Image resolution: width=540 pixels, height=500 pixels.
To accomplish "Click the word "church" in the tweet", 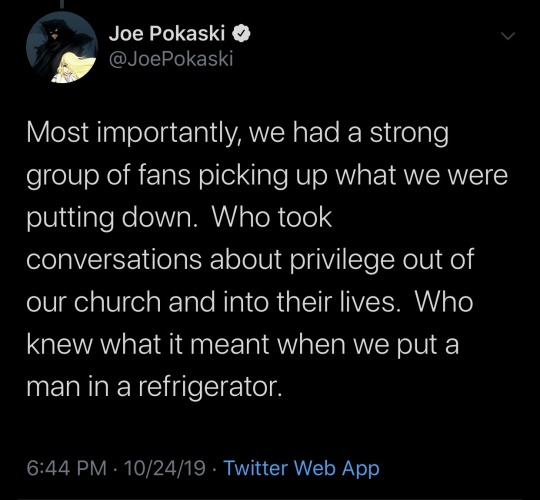I will pyautogui.click(x=118, y=302).
